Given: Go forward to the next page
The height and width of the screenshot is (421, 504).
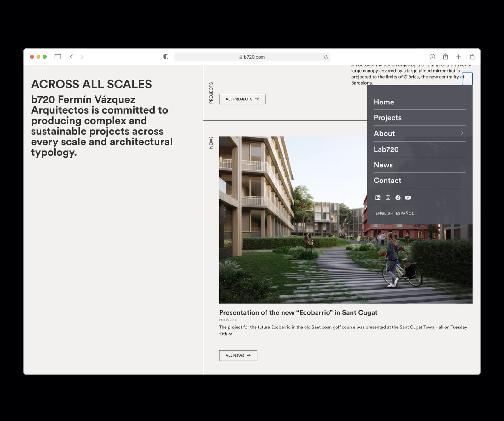Looking at the screenshot, I should click(82, 57).
